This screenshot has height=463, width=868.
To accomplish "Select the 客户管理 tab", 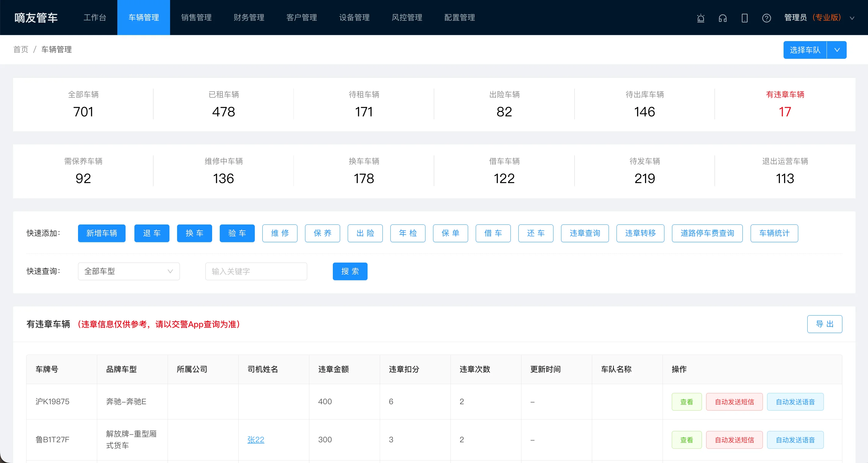I will pyautogui.click(x=302, y=17).
